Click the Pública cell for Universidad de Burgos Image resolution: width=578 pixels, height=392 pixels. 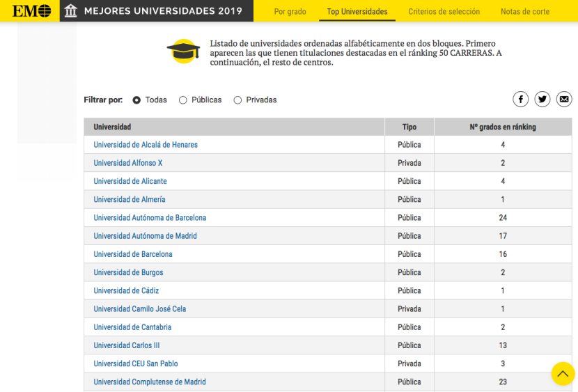click(x=409, y=273)
